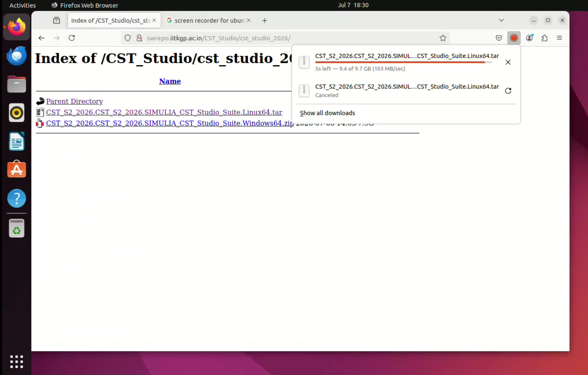The image size is (588, 375).
Task: Open LibreOffice Writer from the dock
Action: 17,141
